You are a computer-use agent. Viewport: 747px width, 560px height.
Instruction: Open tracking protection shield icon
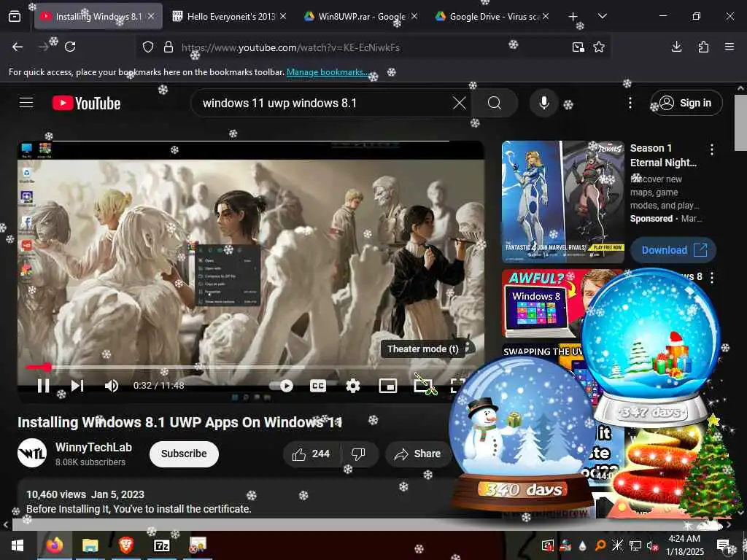[148, 47]
